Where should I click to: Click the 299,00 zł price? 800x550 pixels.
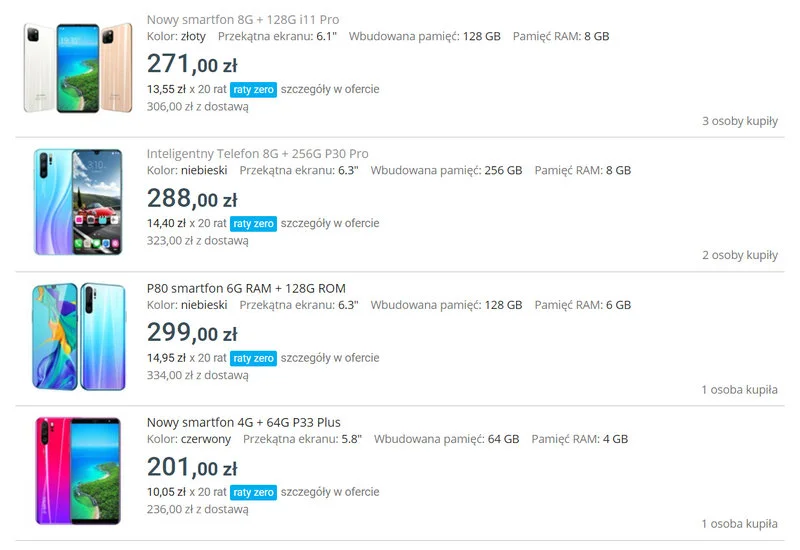click(192, 334)
